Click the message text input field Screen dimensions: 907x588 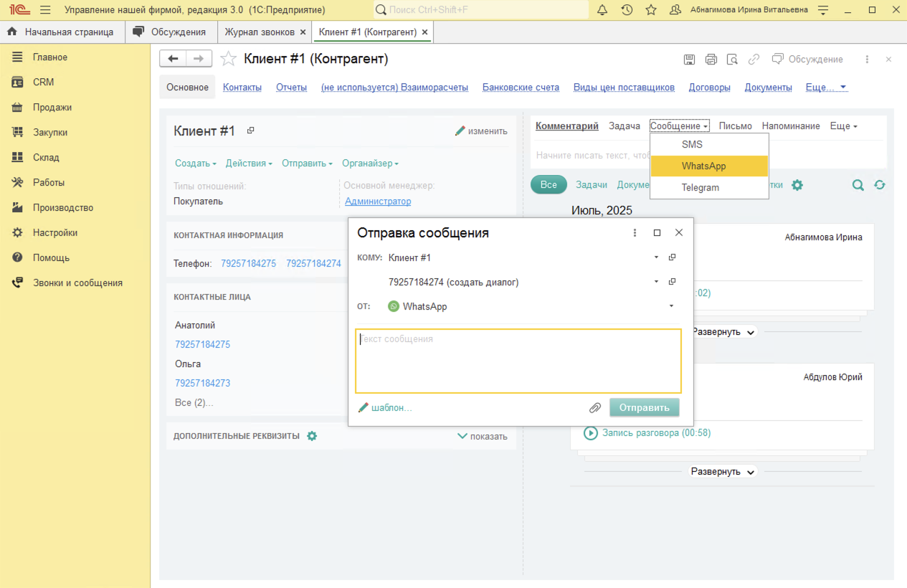(518, 361)
